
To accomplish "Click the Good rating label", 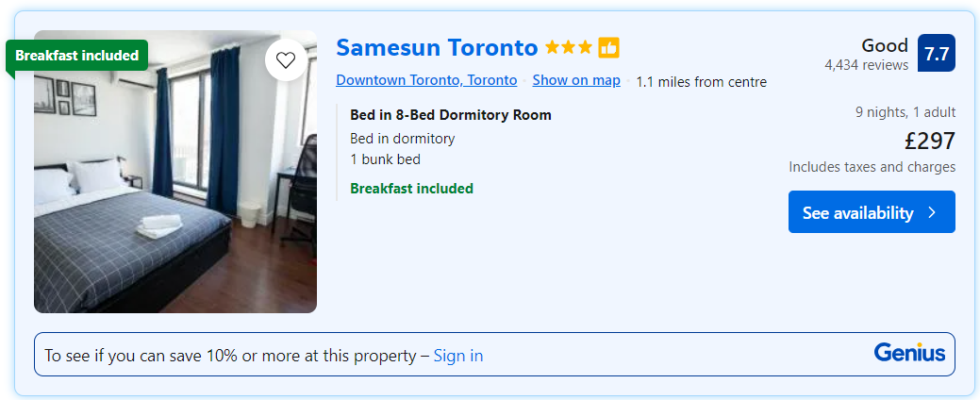I will pos(884,45).
